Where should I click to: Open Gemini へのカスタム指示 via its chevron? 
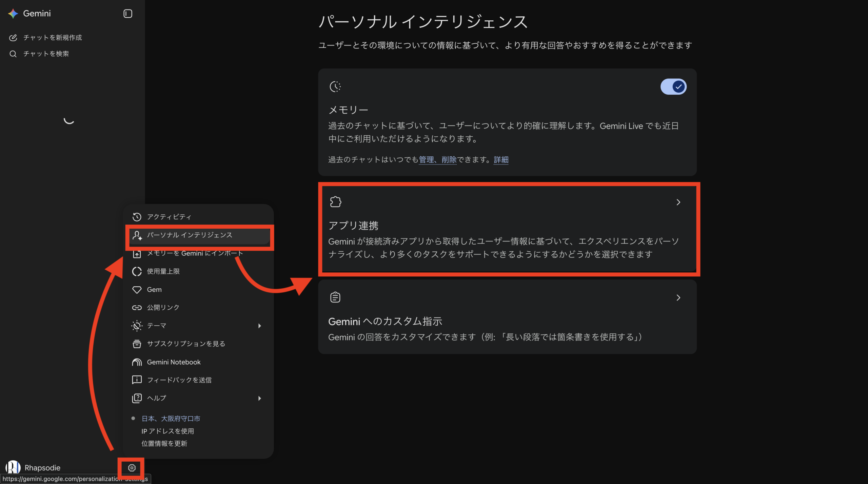(x=678, y=298)
